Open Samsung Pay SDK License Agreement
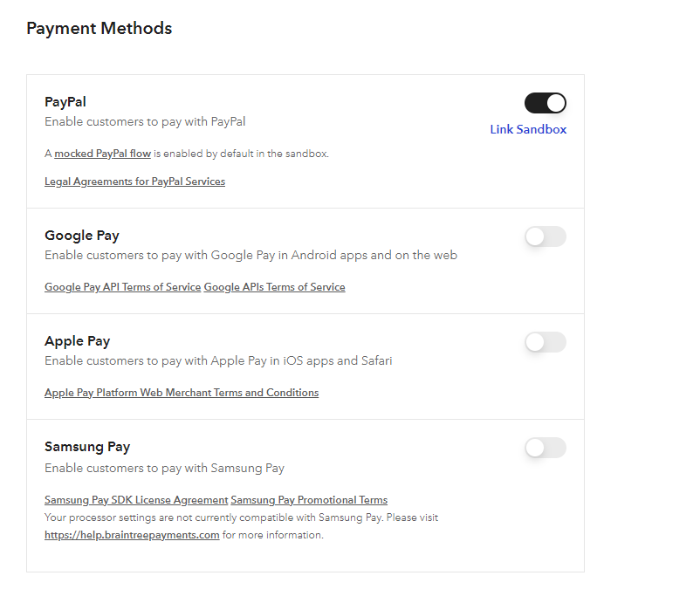This screenshot has height=610, width=700. pos(135,500)
